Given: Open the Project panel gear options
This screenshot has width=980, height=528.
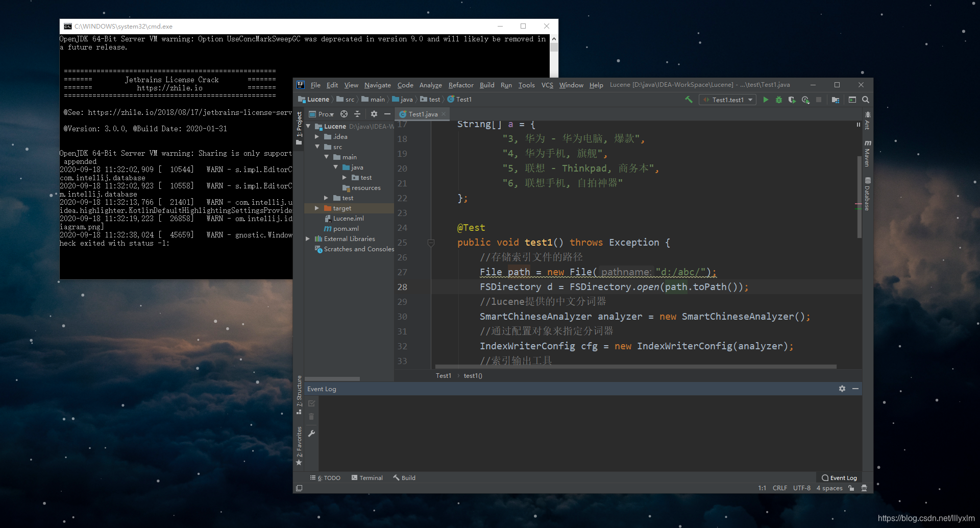Looking at the screenshot, I should [x=374, y=114].
